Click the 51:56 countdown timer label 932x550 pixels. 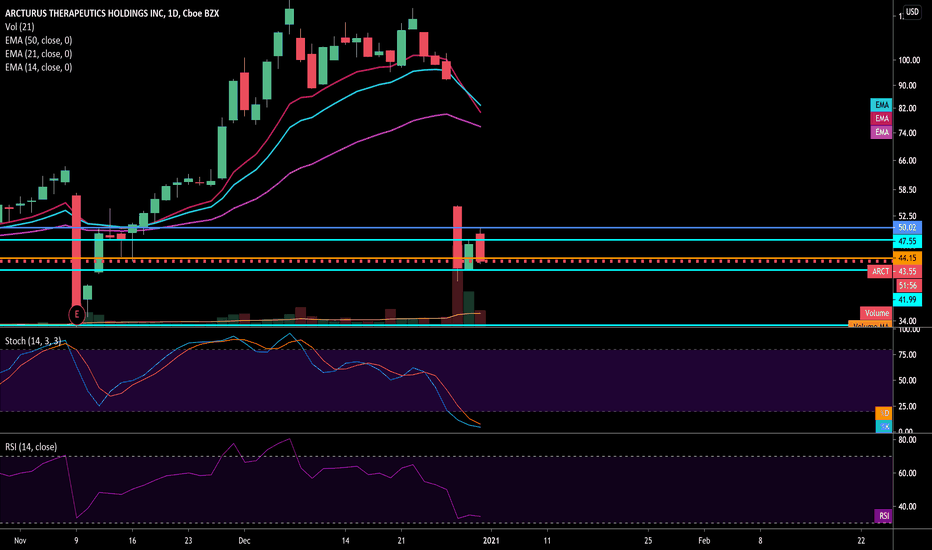[x=907, y=285]
